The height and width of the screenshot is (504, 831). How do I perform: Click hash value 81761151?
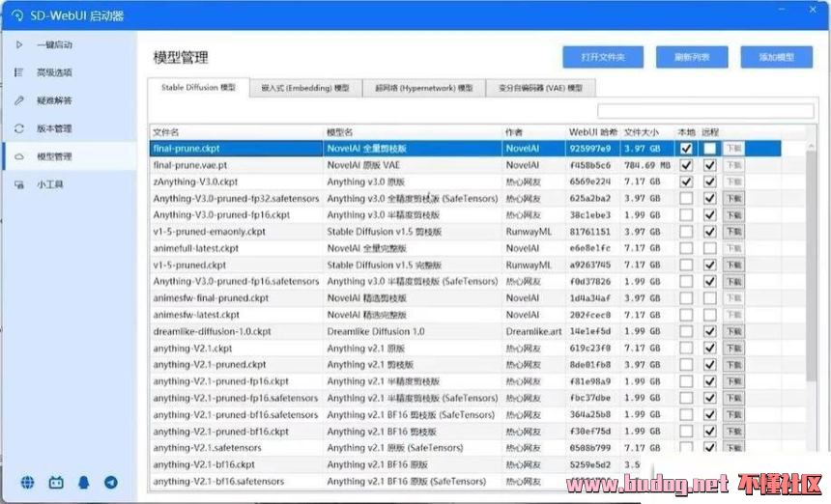(x=590, y=232)
